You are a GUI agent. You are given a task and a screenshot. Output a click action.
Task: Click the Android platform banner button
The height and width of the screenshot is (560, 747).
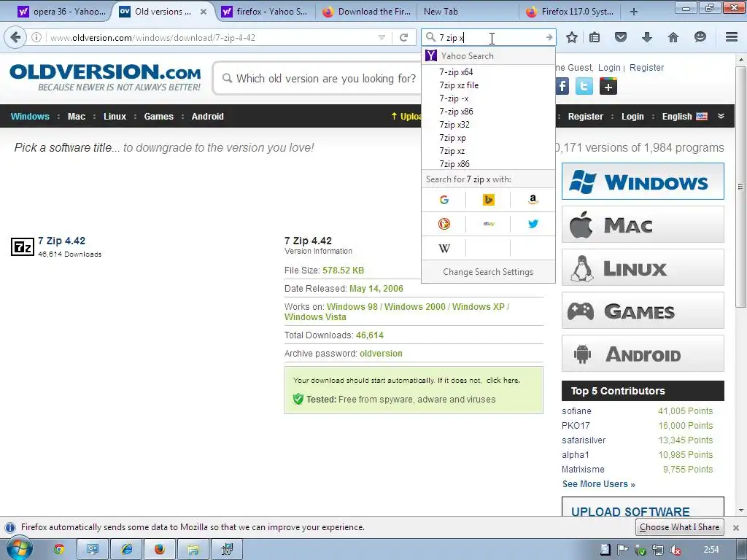coord(643,354)
